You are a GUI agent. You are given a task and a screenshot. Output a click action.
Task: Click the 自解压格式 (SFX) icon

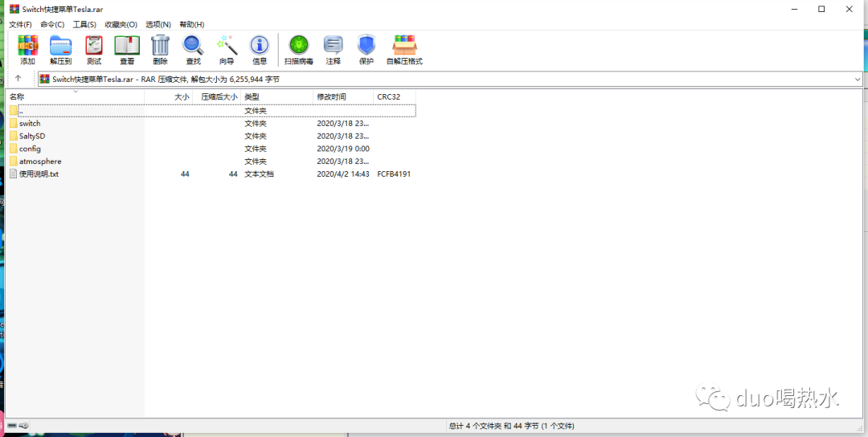coord(404,45)
